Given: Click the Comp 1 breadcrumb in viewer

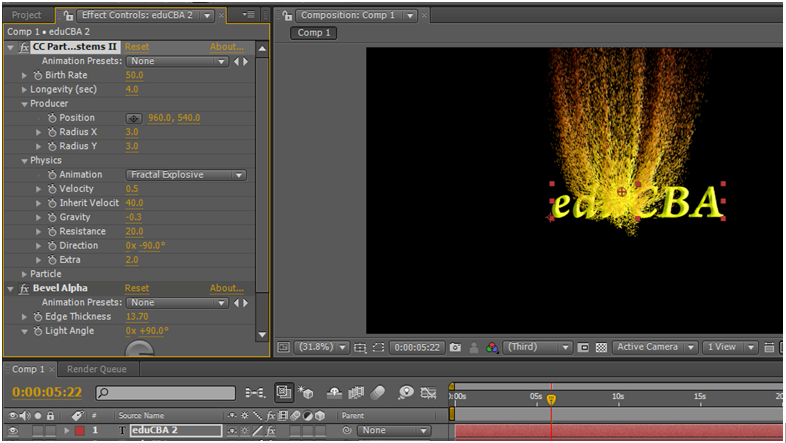Looking at the screenshot, I should pyautogui.click(x=314, y=33).
